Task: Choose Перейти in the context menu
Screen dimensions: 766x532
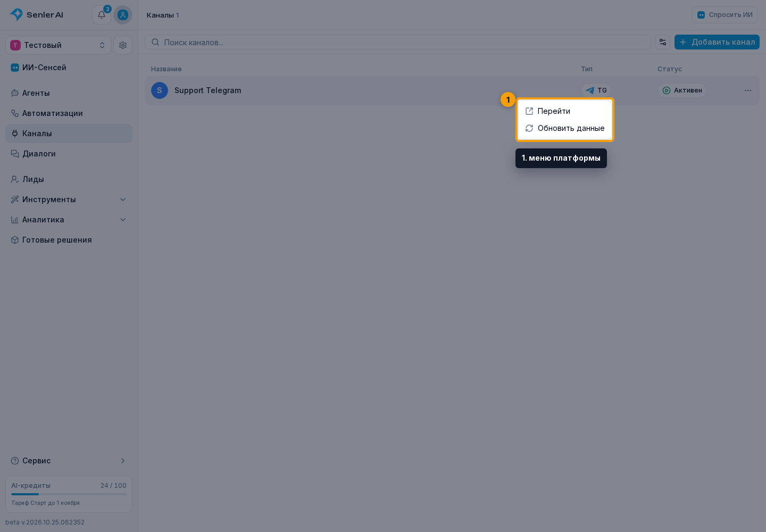Action: coord(565,111)
